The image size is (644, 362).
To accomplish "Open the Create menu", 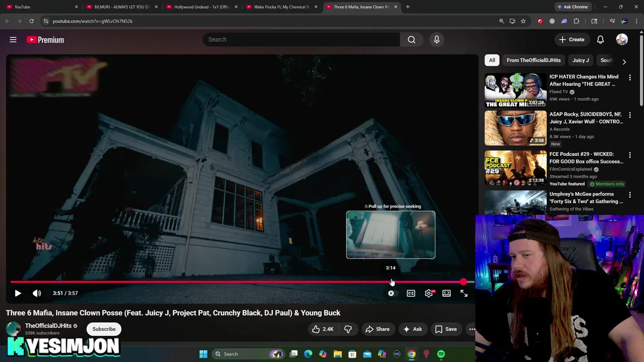I will (572, 40).
